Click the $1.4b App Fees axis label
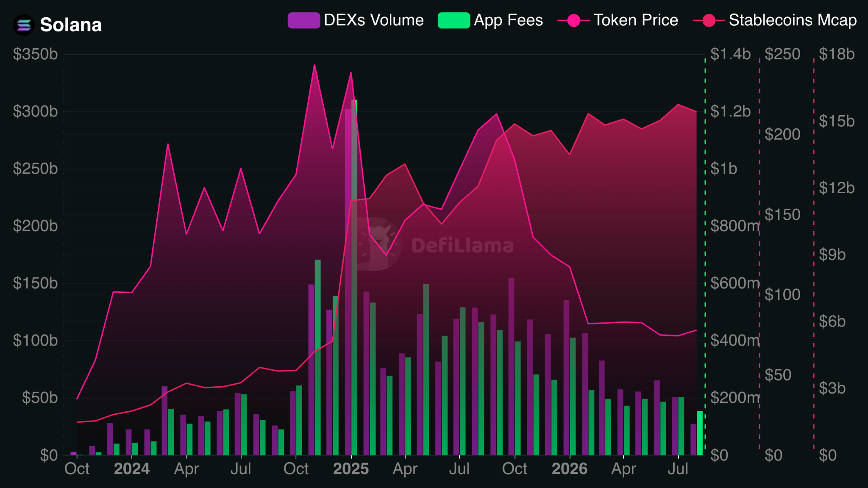The height and width of the screenshot is (488, 868). (x=731, y=54)
